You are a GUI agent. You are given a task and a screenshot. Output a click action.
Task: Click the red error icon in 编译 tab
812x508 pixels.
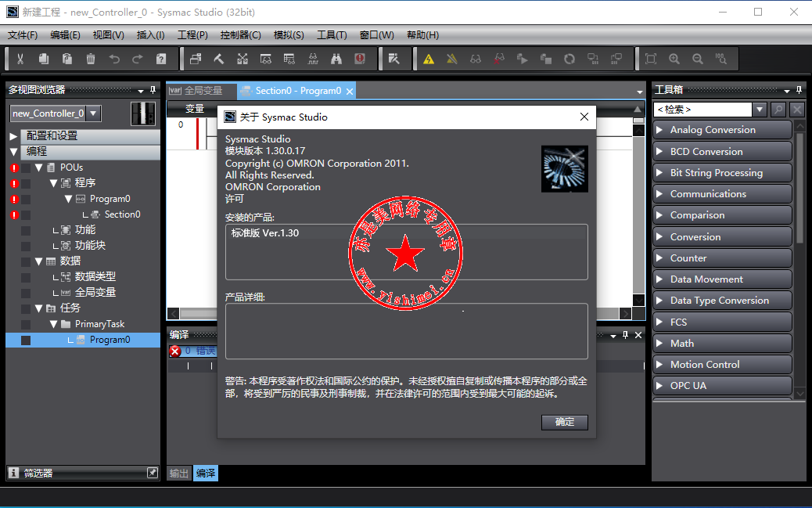point(175,351)
